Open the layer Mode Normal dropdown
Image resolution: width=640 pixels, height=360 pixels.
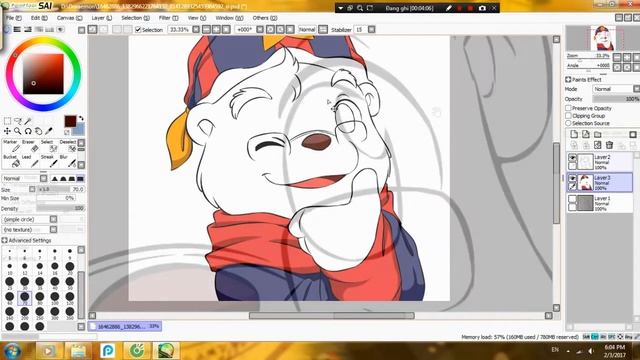(x=616, y=89)
